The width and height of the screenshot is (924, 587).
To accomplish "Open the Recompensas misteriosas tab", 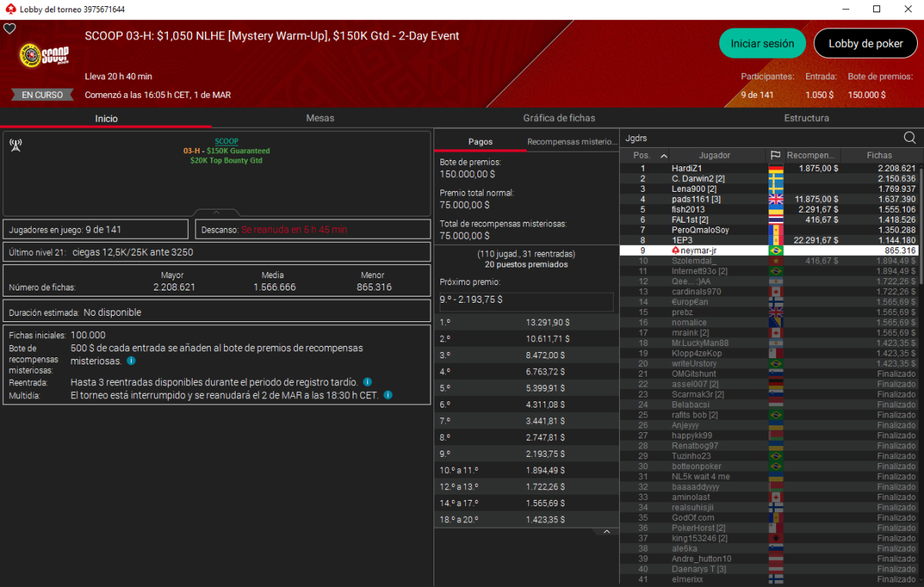I will point(572,142).
